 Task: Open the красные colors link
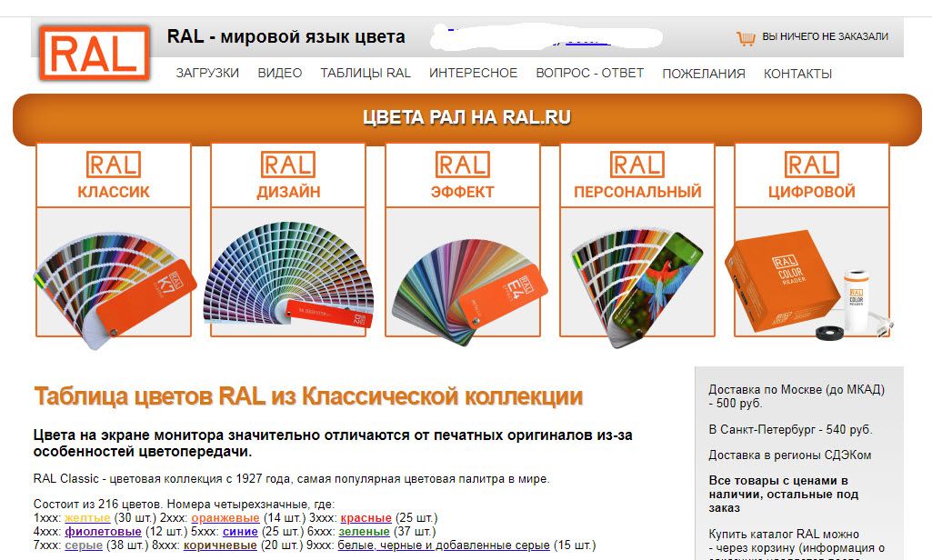coord(366,518)
